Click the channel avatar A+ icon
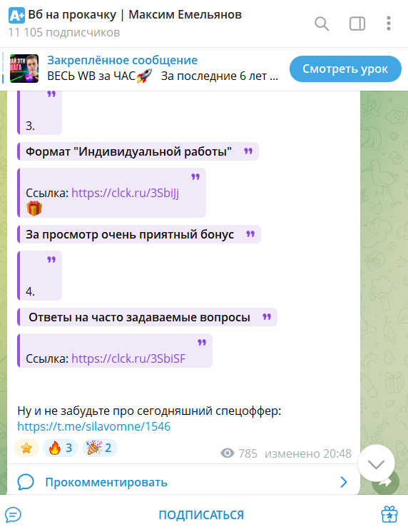This screenshot has height=532, width=408. click(x=16, y=16)
